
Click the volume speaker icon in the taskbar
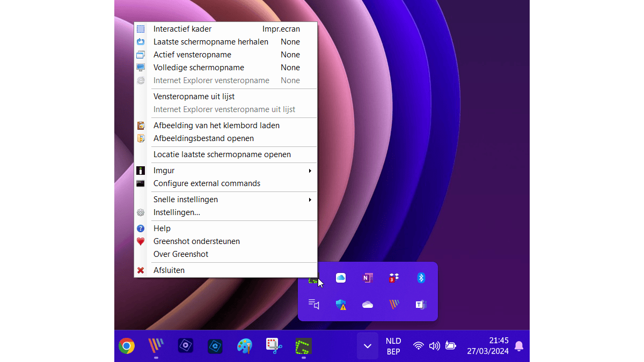[435, 346]
